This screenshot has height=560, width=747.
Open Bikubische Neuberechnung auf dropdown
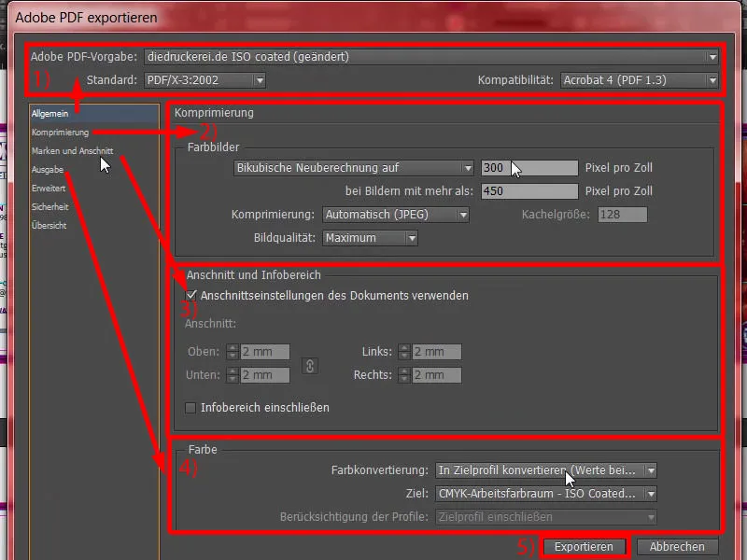coord(354,168)
